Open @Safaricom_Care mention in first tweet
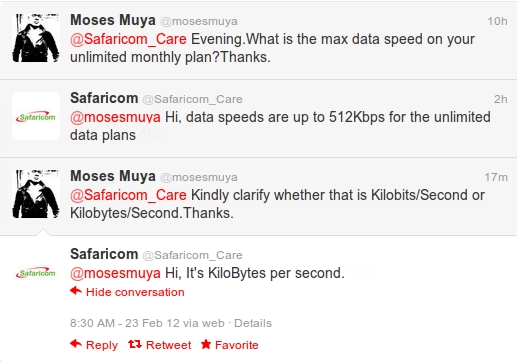 pyautogui.click(x=128, y=39)
